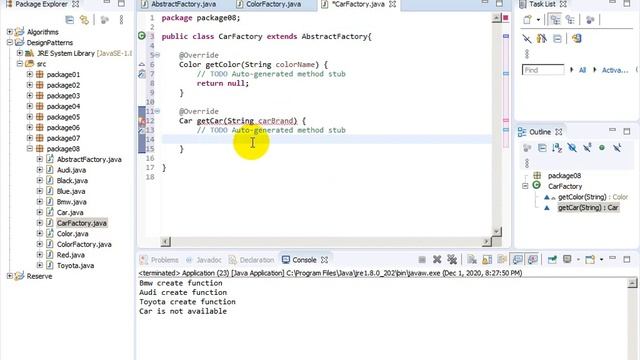Expand the Reserve project
Image resolution: width=640 pixels, height=360 pixels.
(10, 276)
